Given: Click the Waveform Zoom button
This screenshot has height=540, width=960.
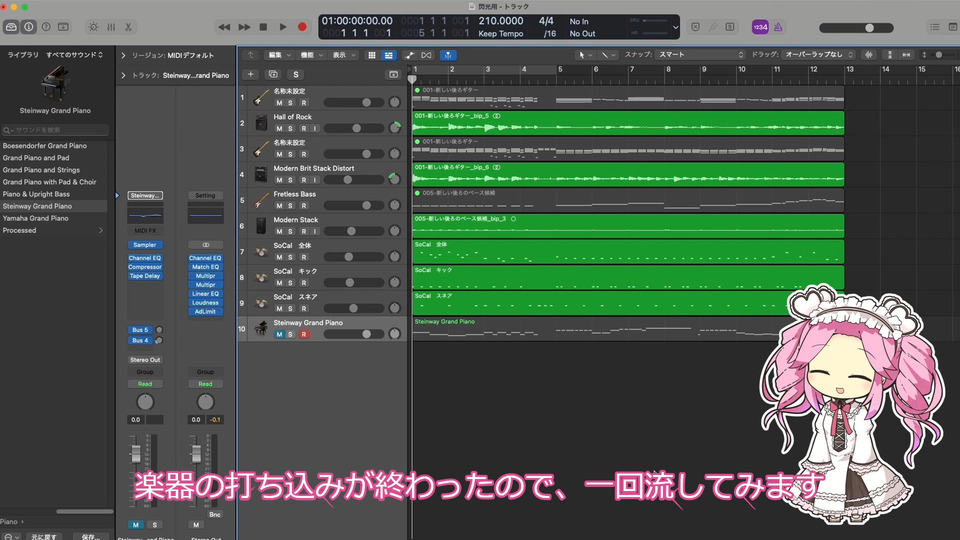Looking at the screenshot, I should 868,55.
